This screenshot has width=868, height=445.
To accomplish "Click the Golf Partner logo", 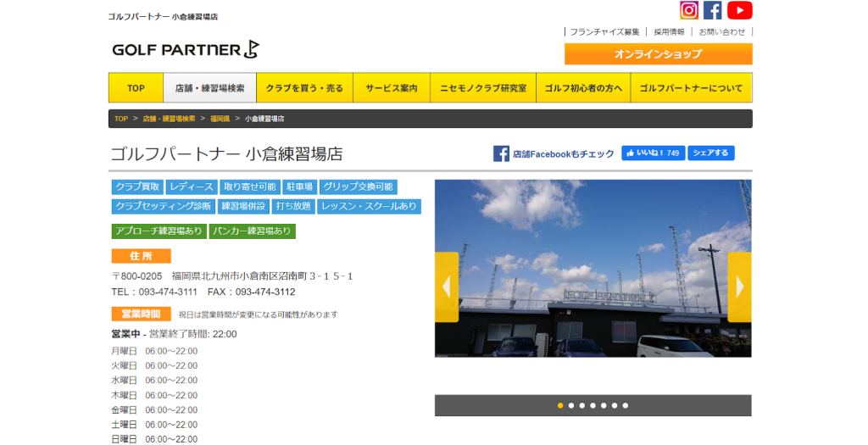I will coord(186,49).
